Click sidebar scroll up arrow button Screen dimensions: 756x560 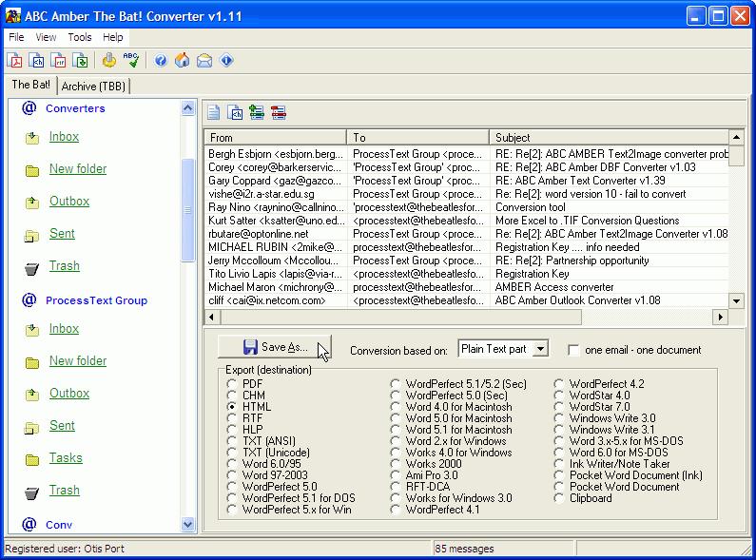188,108
